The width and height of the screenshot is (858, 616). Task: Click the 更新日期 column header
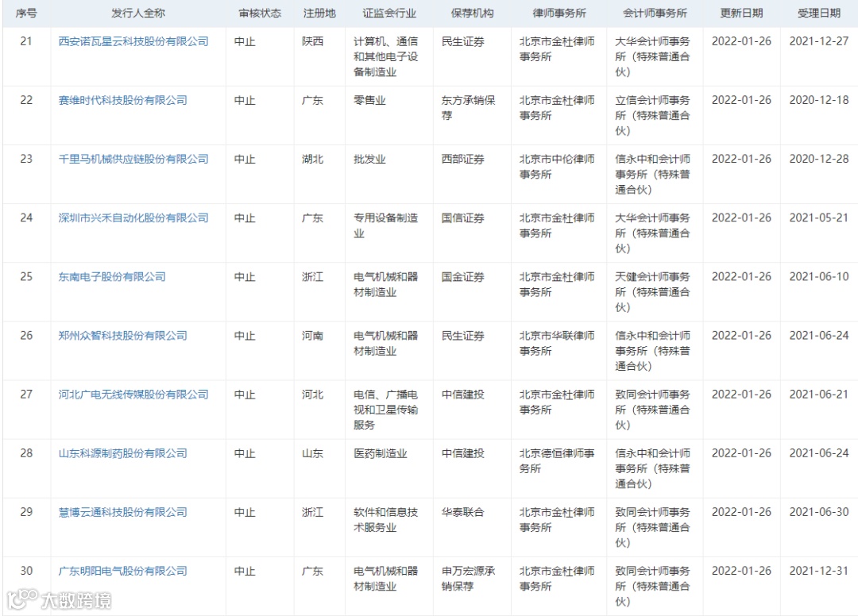click(x=741, y=13)
